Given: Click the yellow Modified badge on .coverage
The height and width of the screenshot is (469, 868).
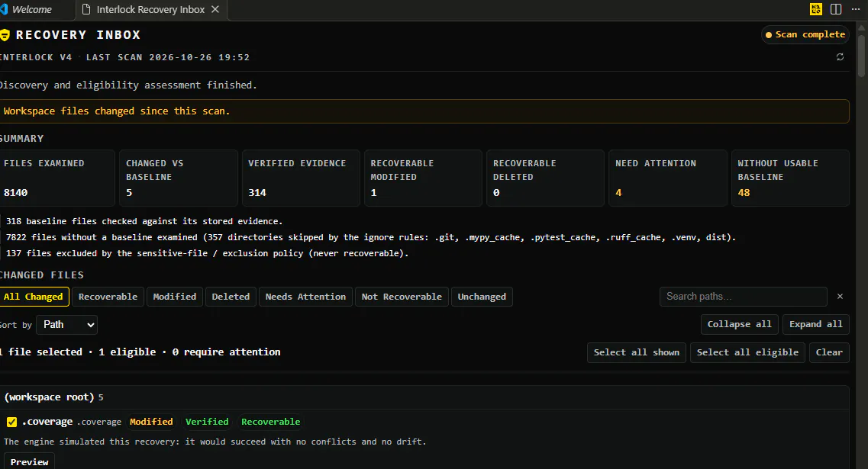Looking at the screenshot, I should [x=151, y=422].
